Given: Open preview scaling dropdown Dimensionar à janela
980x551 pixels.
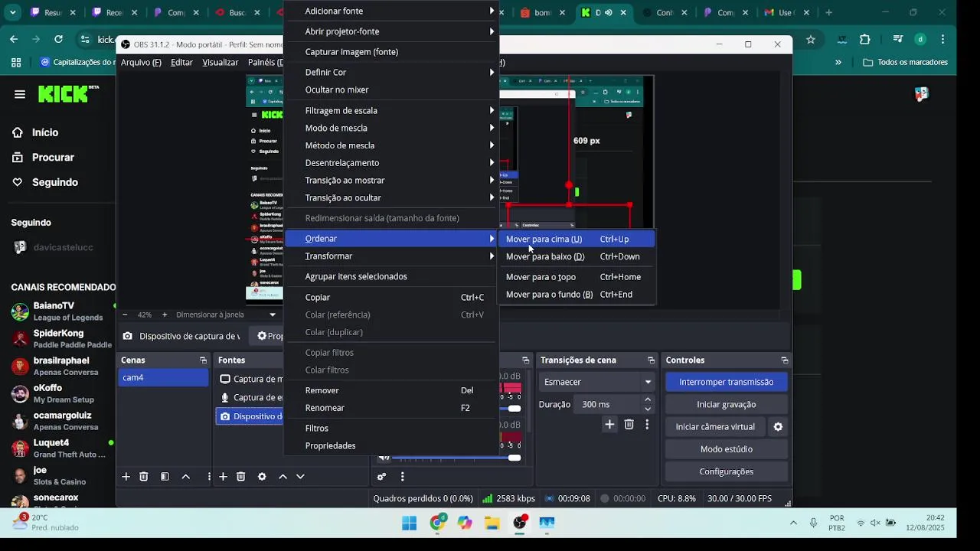Looking at the screenshot, I should click(x=226, y=315).
